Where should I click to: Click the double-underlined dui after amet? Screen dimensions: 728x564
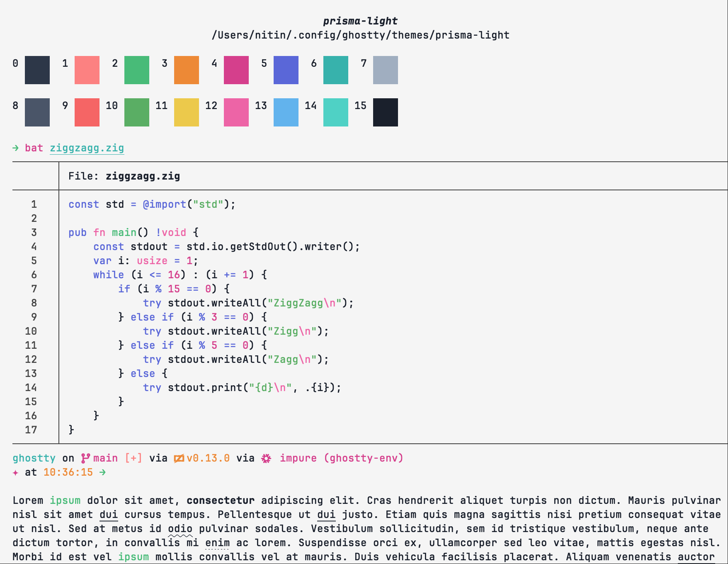(x=109, y=515)
